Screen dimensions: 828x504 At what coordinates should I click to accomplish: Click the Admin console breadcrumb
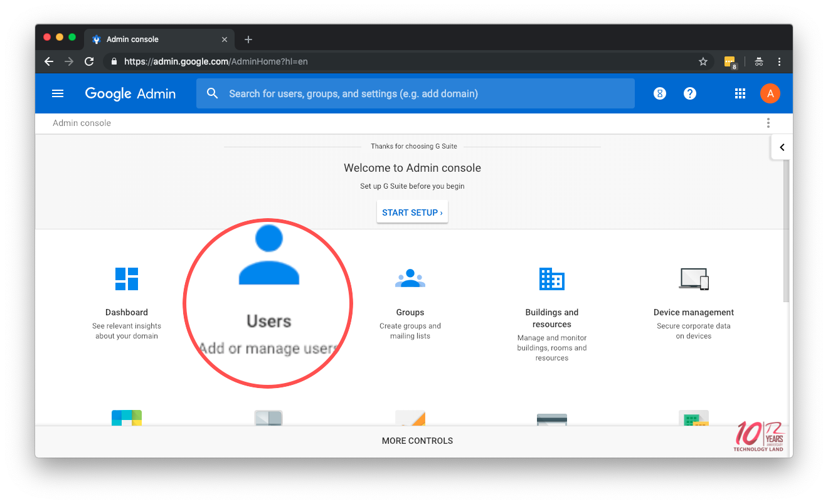click(82, 123)
